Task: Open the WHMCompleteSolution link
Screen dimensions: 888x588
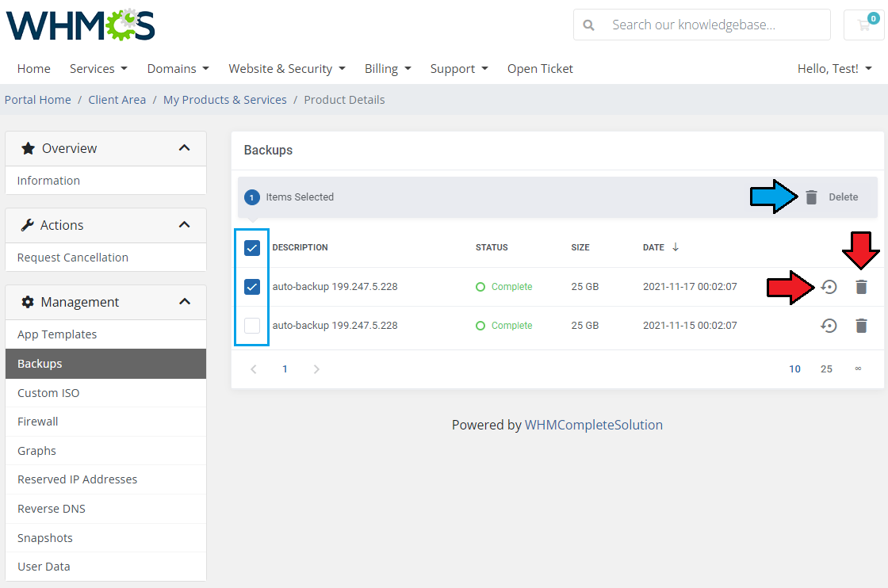Action: 594,425
